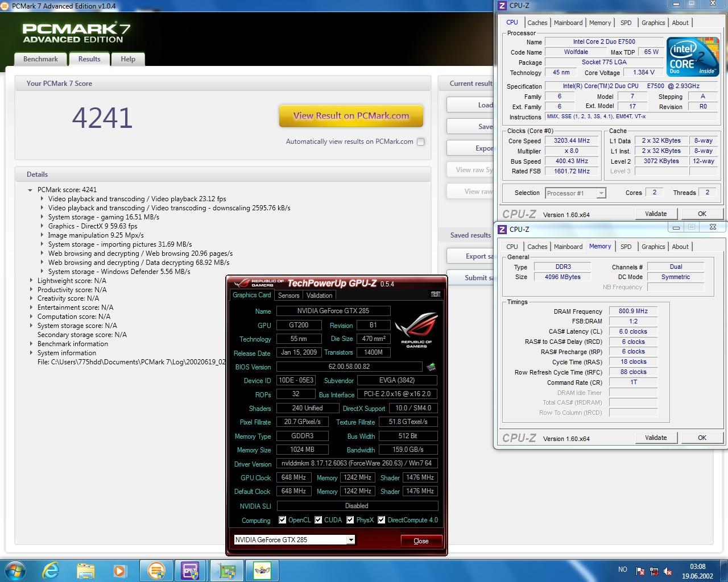Click the NO language indicator
This screenshot has width=728, height=582.
tap(623, 569)
